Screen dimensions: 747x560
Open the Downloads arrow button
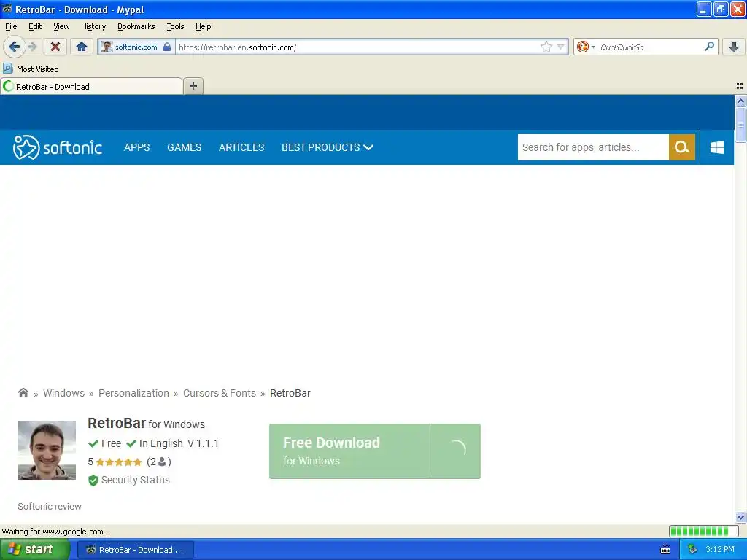[734, 47]
